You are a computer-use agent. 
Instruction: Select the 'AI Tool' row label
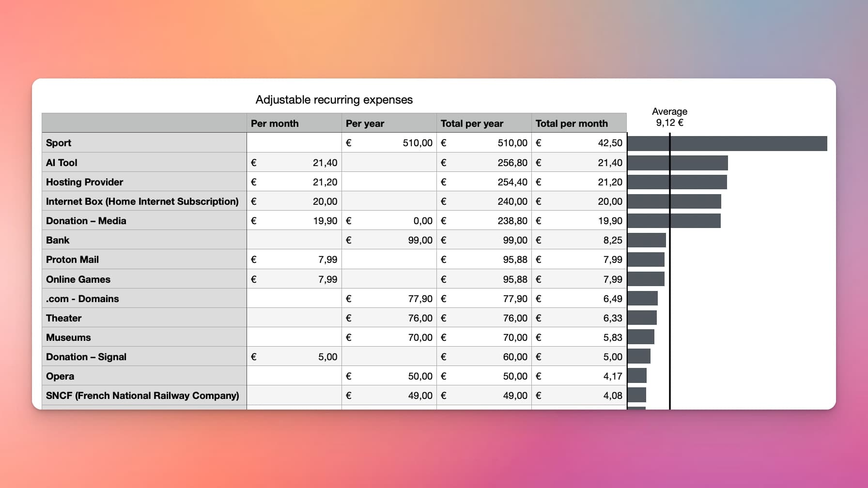point(144,163)
